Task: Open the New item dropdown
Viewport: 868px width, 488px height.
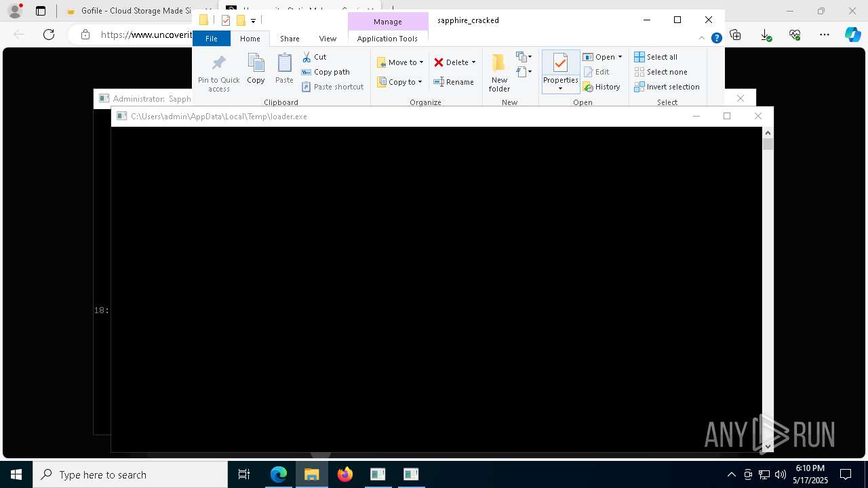Action: (x=524, y=57)
